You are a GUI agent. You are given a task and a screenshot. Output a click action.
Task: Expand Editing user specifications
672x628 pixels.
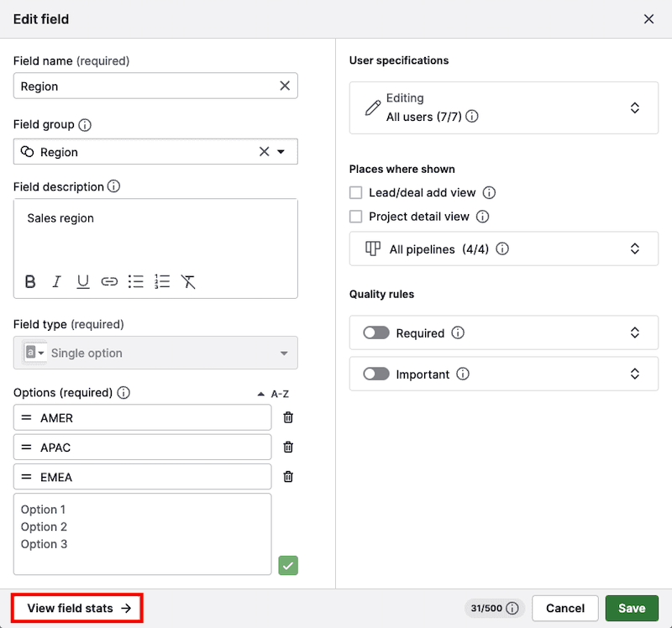pyautogui.click(x=635, y=107)
